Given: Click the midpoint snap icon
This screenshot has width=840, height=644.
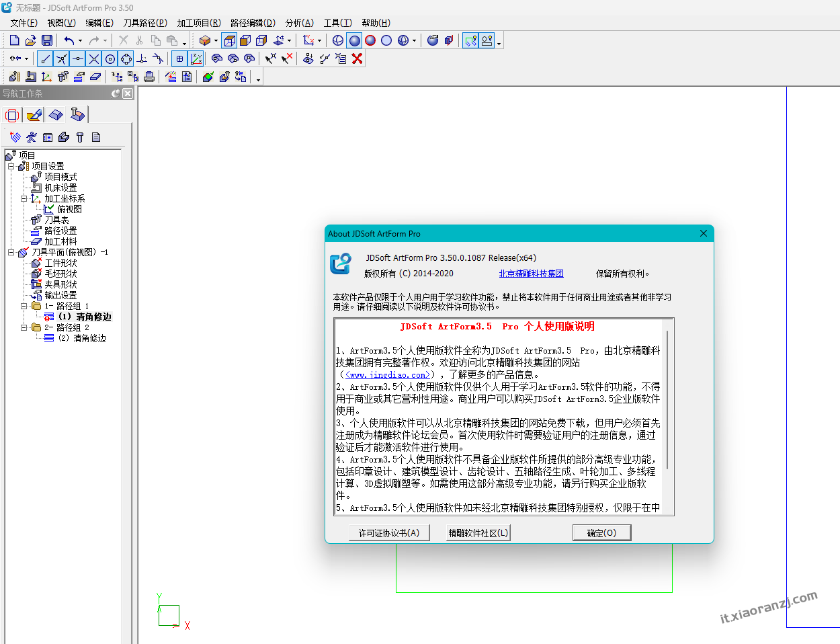Looking at the screenshot, I should [78, 58].
